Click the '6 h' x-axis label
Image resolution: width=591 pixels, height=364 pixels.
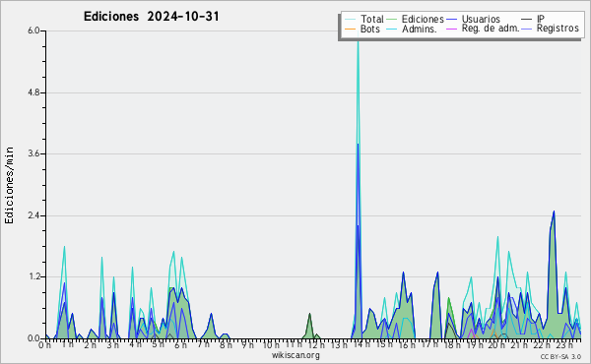[180, 344]
